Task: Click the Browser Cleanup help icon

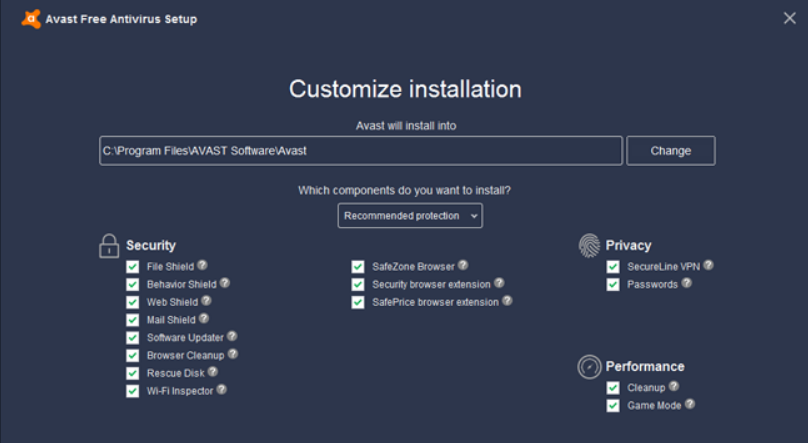Action: point(233,354)
